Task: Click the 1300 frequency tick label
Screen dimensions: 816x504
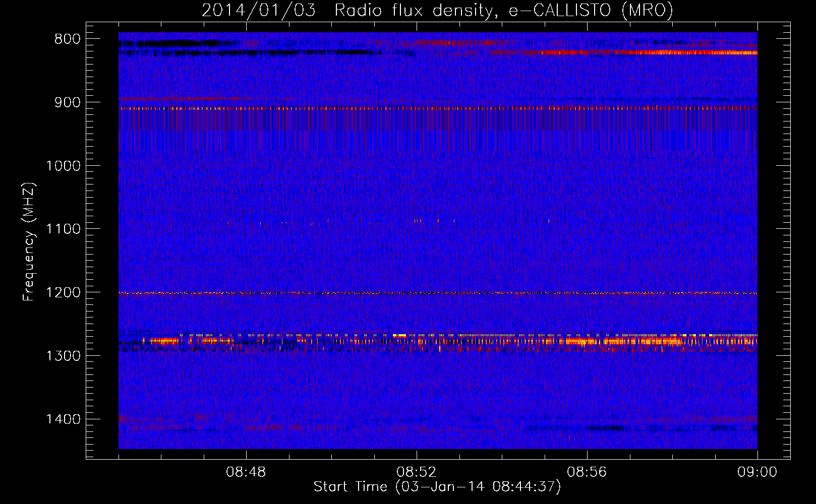Action: coord(63,356)
